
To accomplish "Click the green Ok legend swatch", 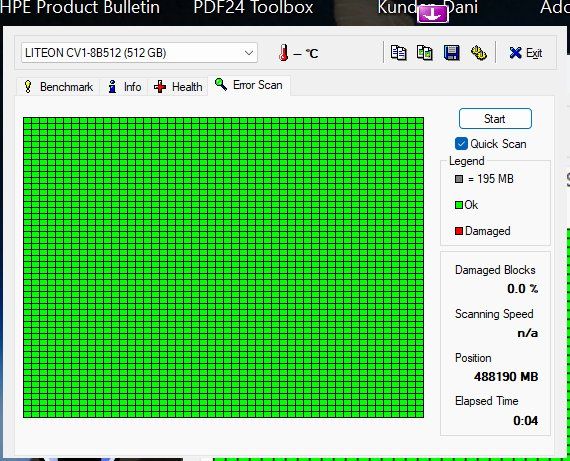I will point(459,205).
